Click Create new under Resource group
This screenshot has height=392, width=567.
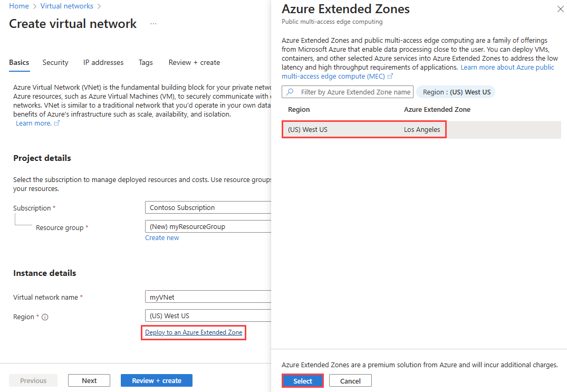coord(162,237)
